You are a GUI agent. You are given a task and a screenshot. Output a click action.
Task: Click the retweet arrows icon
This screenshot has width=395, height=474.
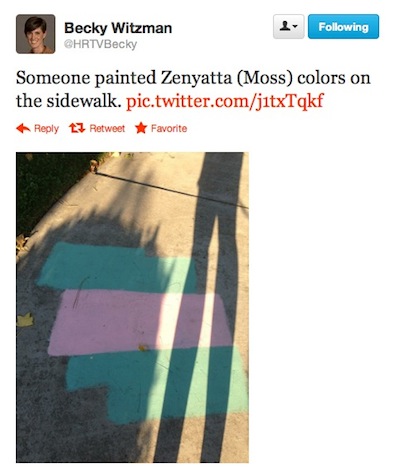tap(77, 128)
